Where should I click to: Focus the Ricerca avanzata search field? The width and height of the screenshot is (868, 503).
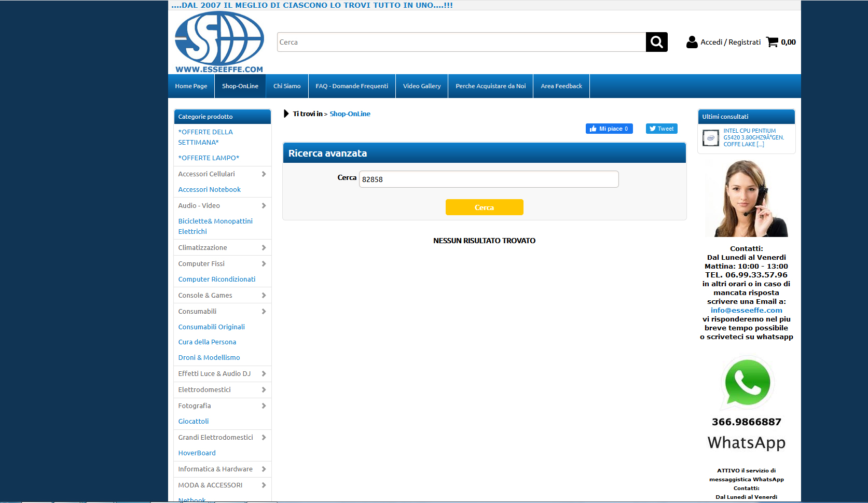pyautogui.click(x=489, y=179)
